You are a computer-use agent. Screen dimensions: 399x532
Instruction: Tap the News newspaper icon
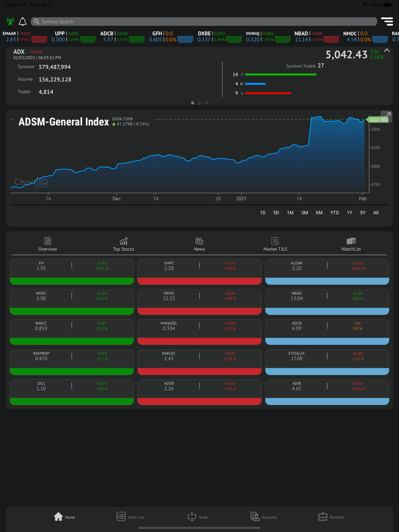(x=199, y=241)
